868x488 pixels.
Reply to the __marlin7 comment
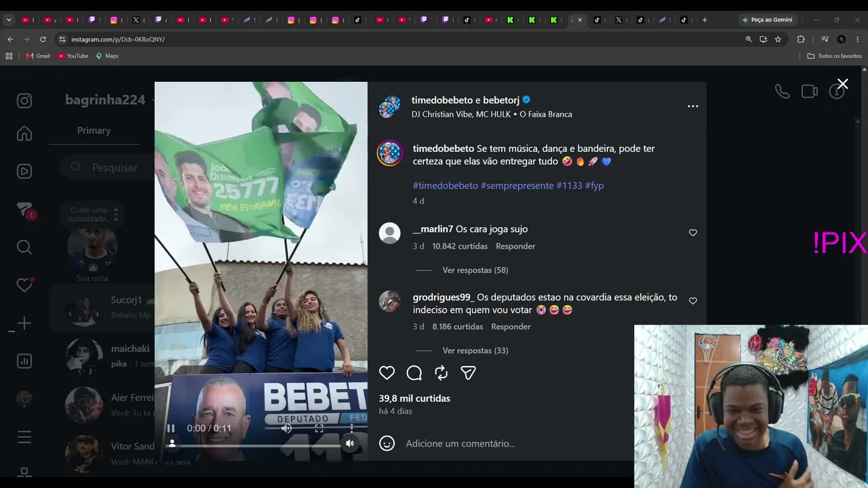[x=515, y=247]
